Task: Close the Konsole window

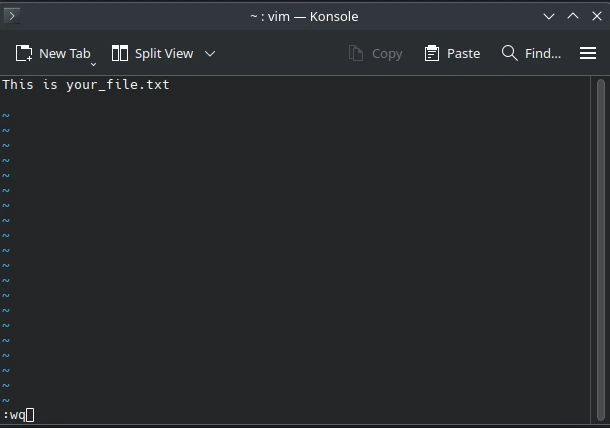Action: point(597,16)
